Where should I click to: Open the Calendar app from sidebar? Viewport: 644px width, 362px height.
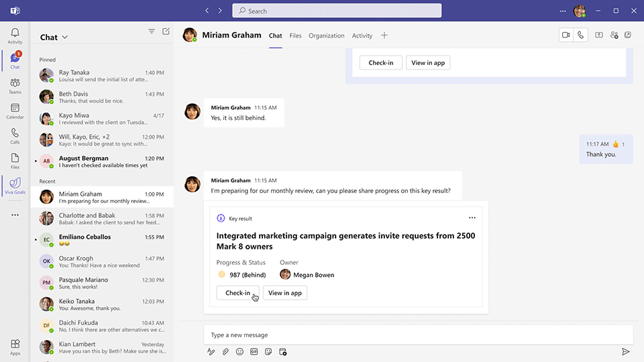click(15, 111)
